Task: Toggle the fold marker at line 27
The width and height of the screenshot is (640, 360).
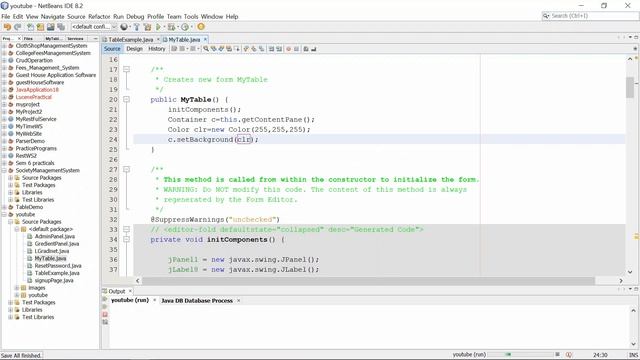Action: tap(127, 169)
